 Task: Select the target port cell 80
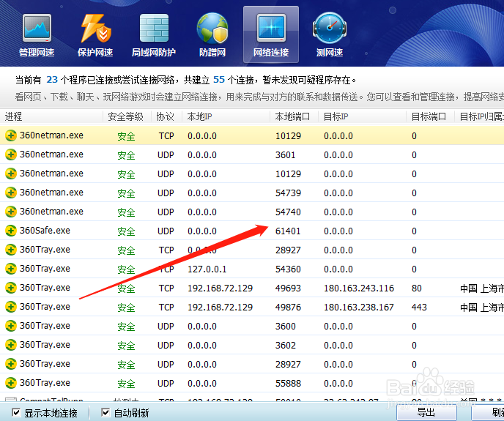tap(417, 288)
